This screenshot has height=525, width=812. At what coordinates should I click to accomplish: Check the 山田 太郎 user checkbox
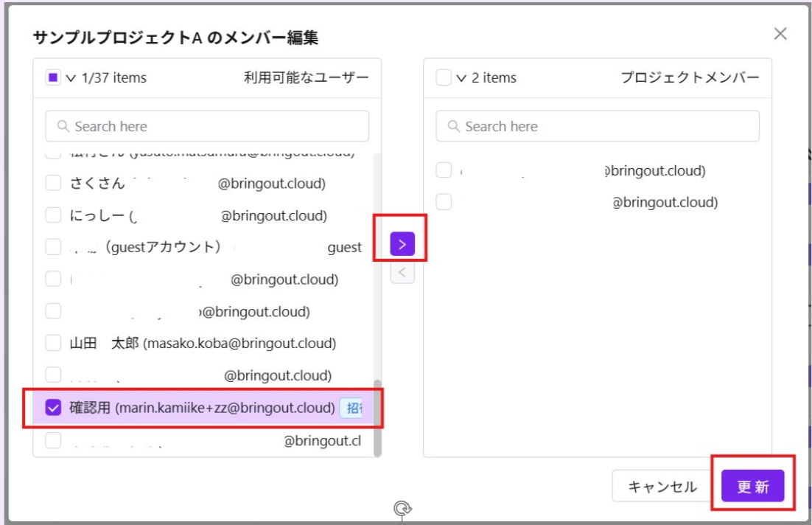coord(53,343)
